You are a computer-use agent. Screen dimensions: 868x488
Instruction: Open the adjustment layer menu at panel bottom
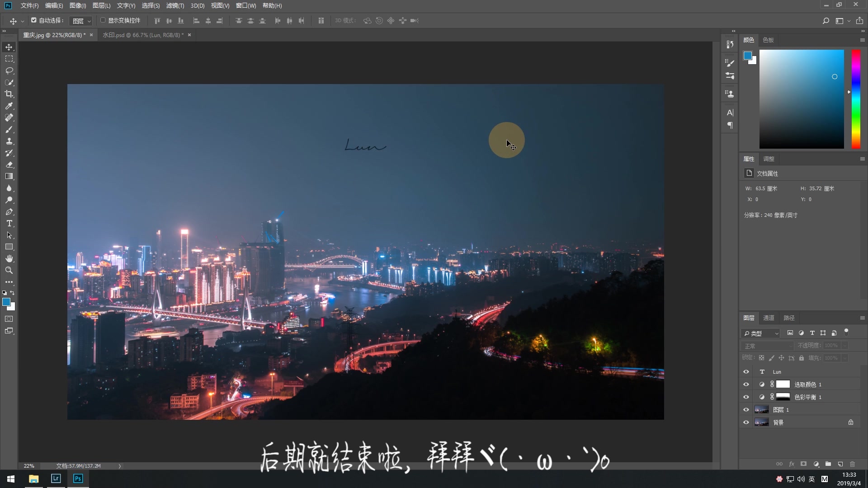click(816, 464)
